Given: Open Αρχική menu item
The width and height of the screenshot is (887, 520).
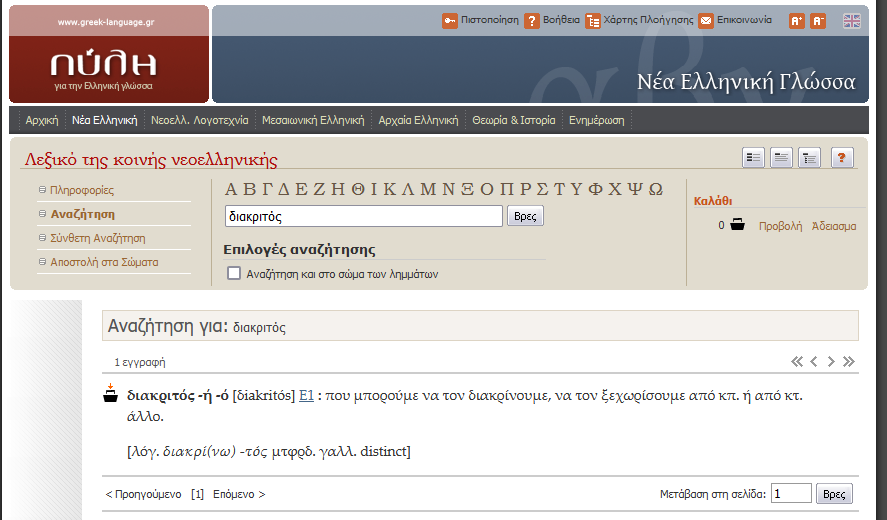Looking at the screenshot, I should [42, 121].
